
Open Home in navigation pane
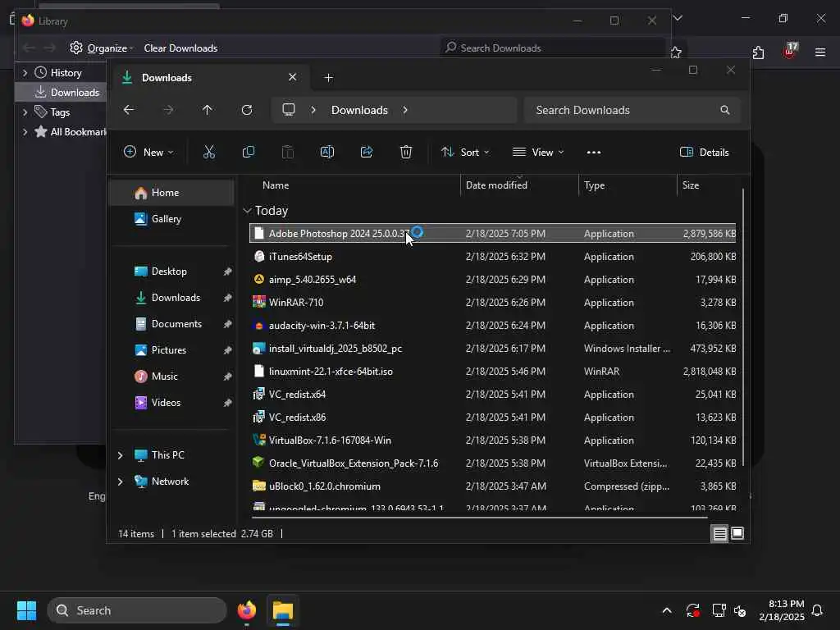tap(172, 193)
